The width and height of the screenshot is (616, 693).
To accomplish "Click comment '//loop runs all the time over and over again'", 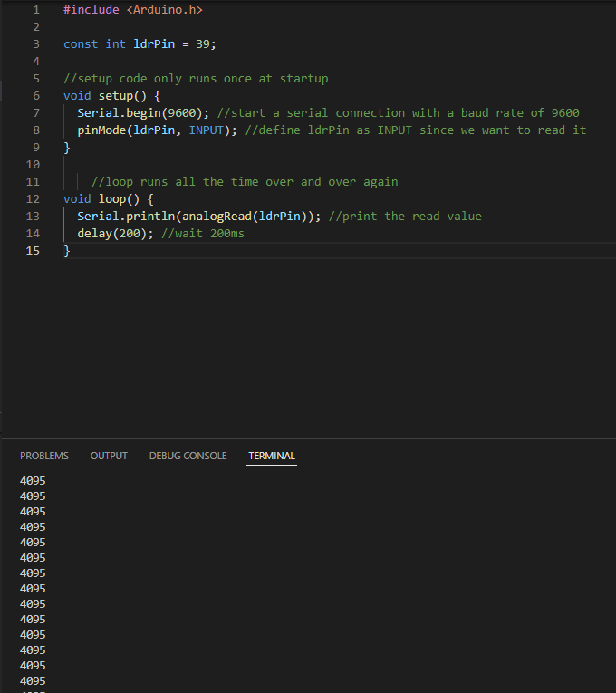I will click(245, 182).
